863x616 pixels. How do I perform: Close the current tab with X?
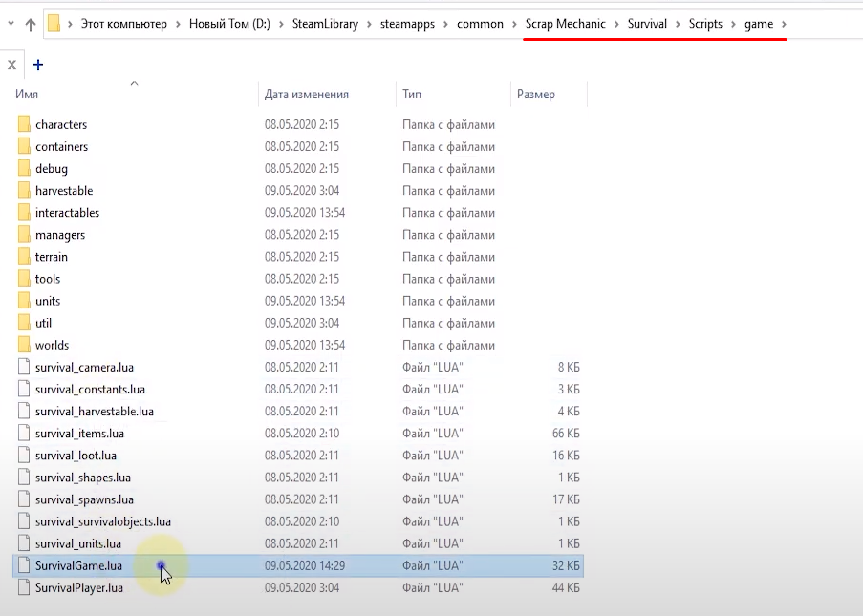(11, 64)
